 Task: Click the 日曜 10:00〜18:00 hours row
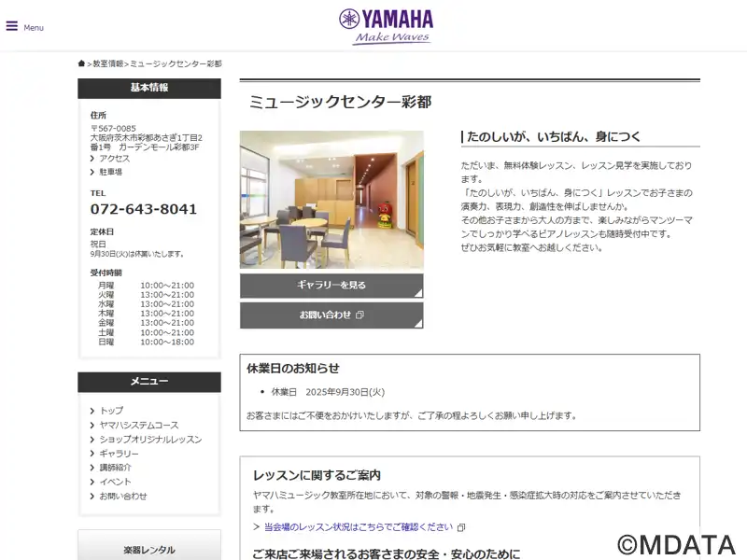coord(146,342)
